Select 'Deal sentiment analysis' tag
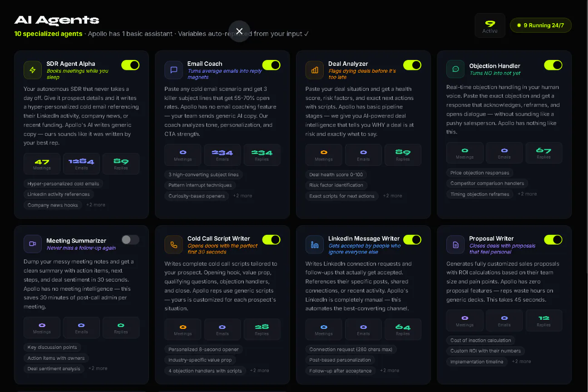The height and width of the screenshot is (392, 588). (x=54, y=368)
